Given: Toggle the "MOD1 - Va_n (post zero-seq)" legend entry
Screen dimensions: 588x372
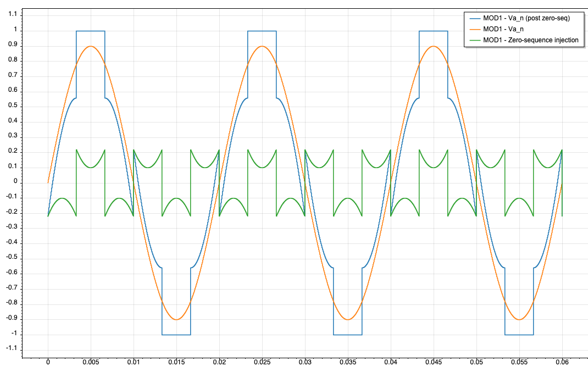Looking at the screenshot, I should pyautogui.click(x=526, y=18).
